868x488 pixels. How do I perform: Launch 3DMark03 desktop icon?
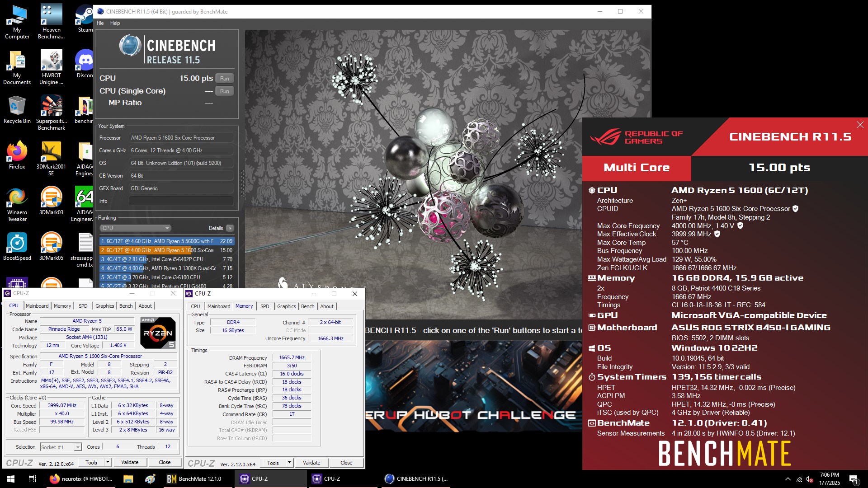pos(51,201)
